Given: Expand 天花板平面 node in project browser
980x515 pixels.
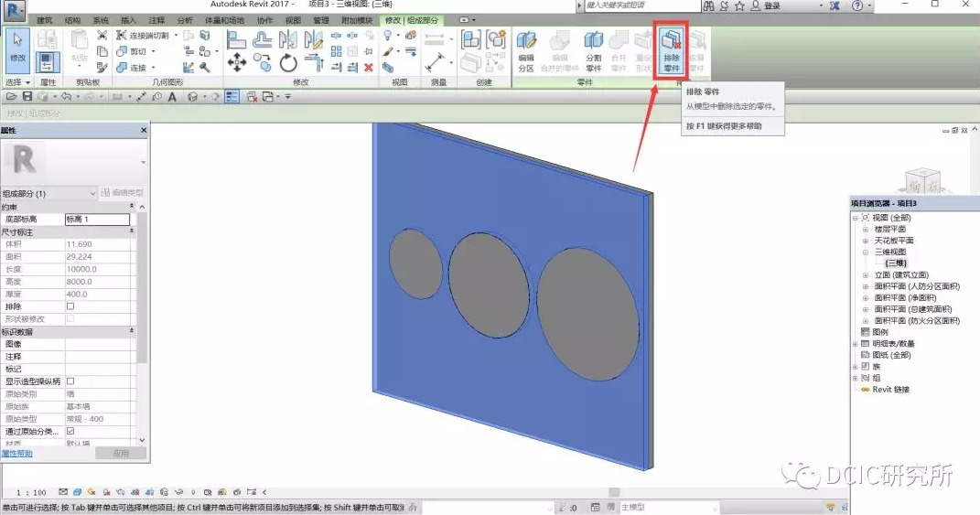Looking at the screenshot, I should [866, 241].
